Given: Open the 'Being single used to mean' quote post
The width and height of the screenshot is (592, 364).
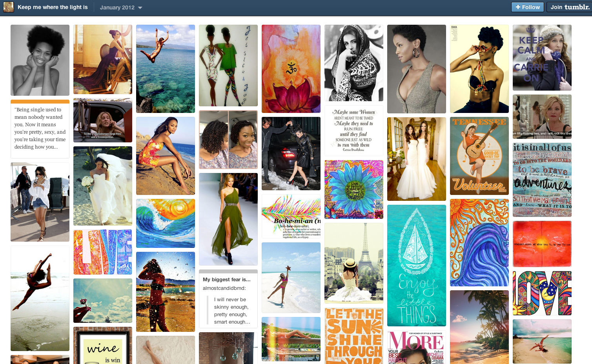Looking at the screenshot, I should (x=40, y=129).
